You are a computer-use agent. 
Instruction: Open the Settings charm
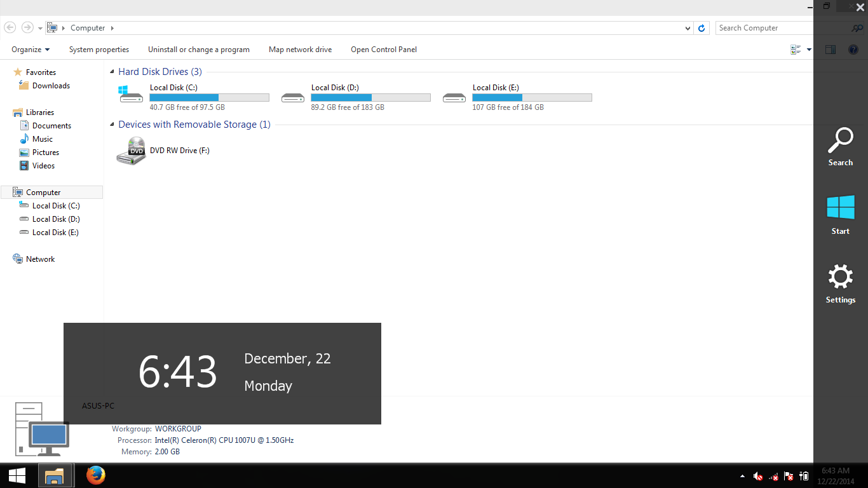pos(841,284)
